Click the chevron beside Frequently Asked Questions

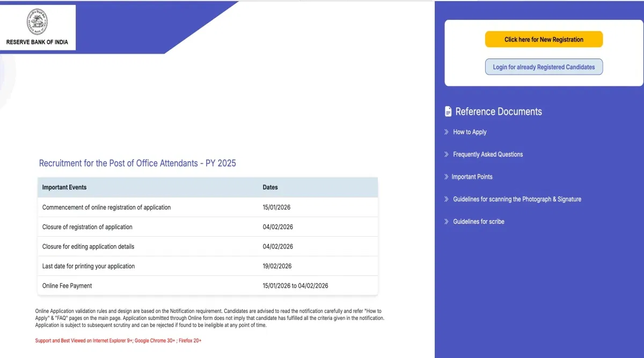(446, 154)
